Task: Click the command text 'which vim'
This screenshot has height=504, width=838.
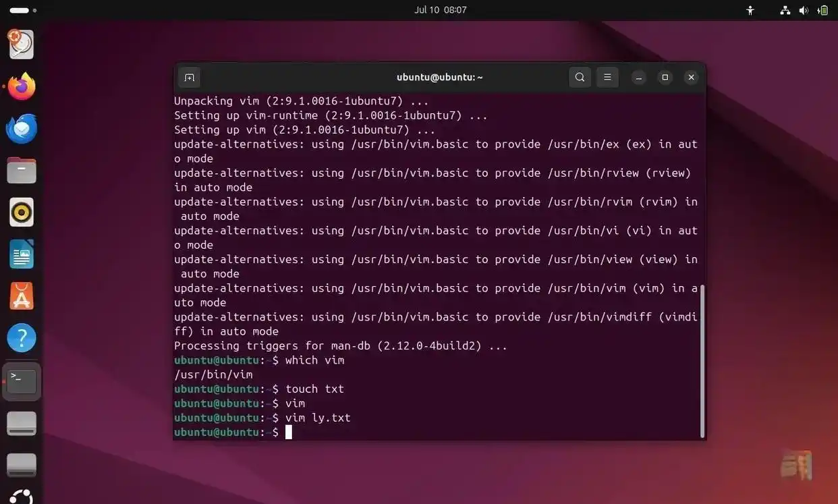Action: click(x=314, y=360)
